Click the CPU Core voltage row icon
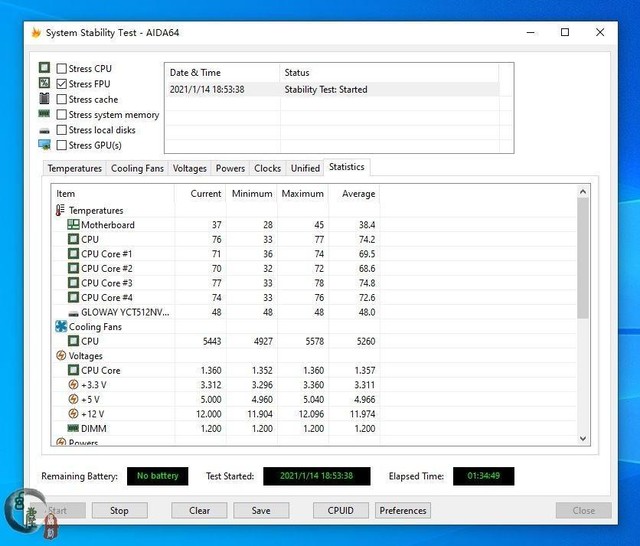The width and height of the screenshot is (640, 546). click(x=73, y=370)
